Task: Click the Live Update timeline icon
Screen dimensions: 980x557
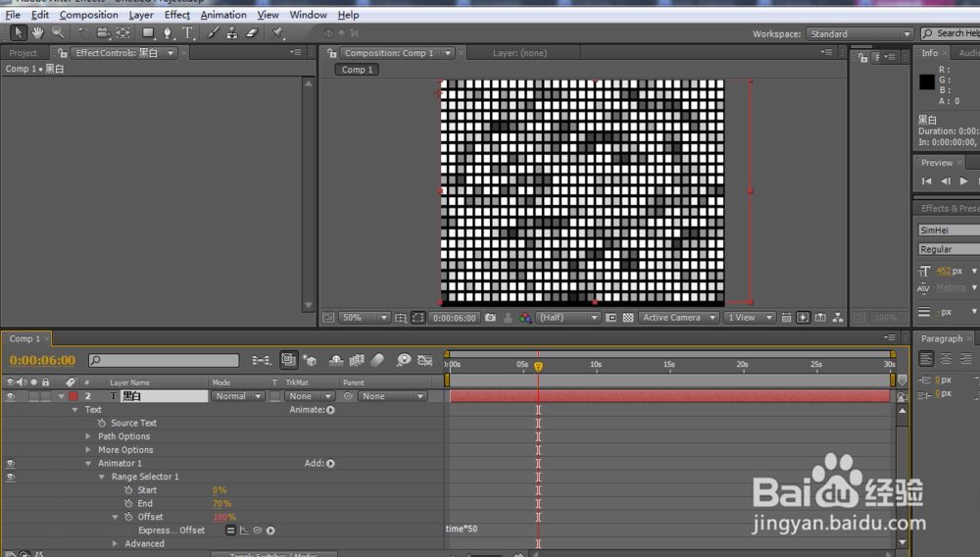Action: 288,360
